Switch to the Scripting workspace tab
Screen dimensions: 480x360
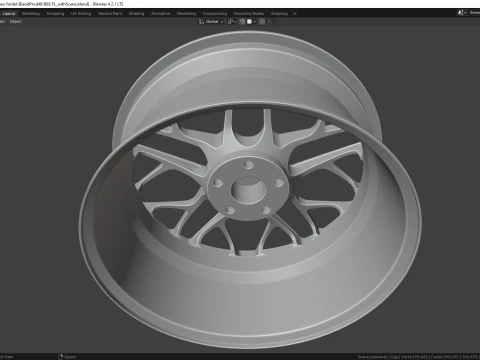point(279,14)
